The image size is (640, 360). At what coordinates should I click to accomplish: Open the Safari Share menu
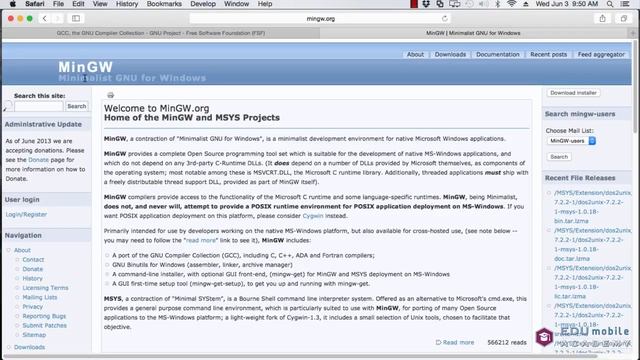pos(602,18)
